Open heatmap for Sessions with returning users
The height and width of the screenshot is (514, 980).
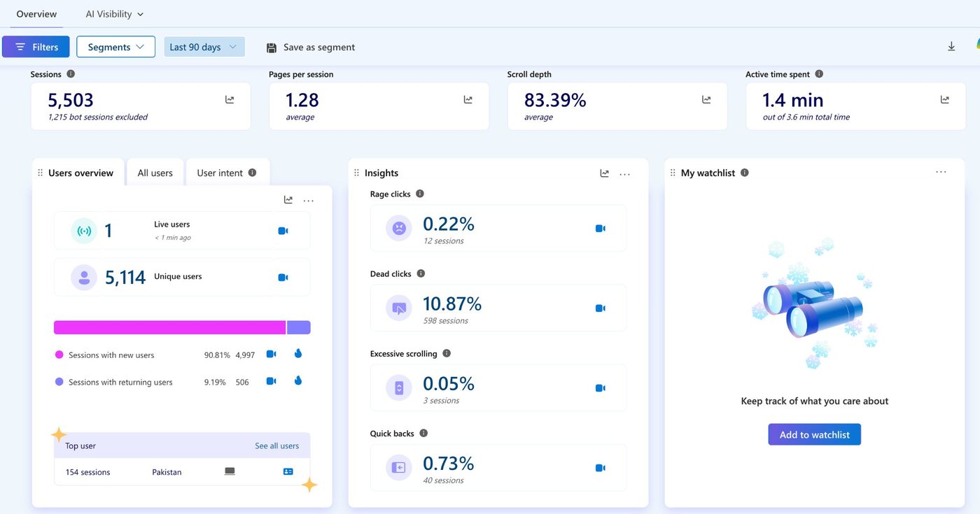point(298,381)
